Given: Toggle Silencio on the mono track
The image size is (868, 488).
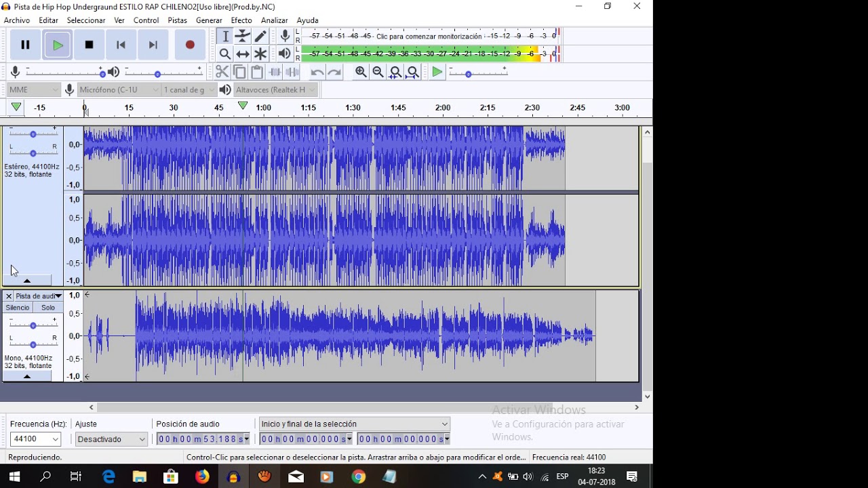Looking at the screenshot, I should tap(18, 308).
